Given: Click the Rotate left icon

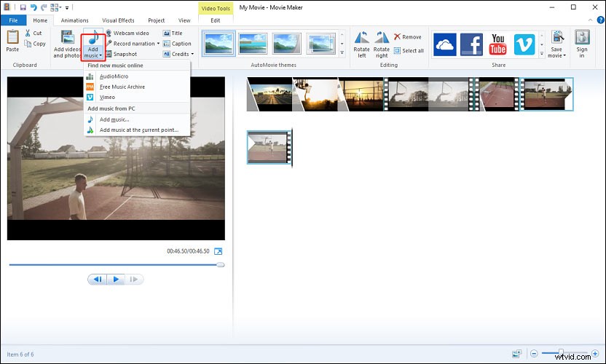Looking at the screenshot, I should 362,37.
